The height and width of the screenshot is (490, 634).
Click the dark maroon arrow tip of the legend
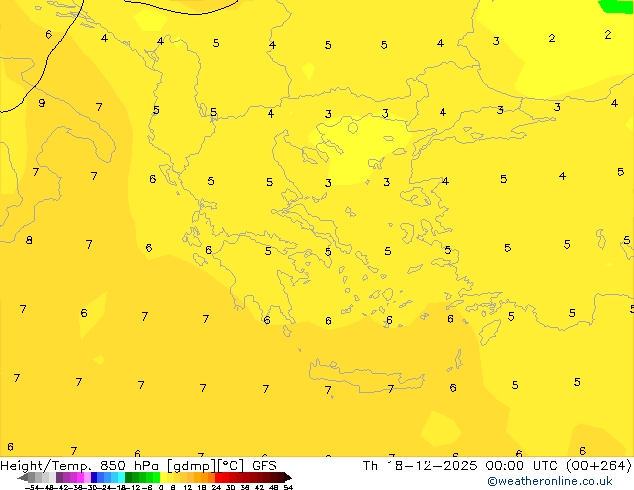(287, 478)
